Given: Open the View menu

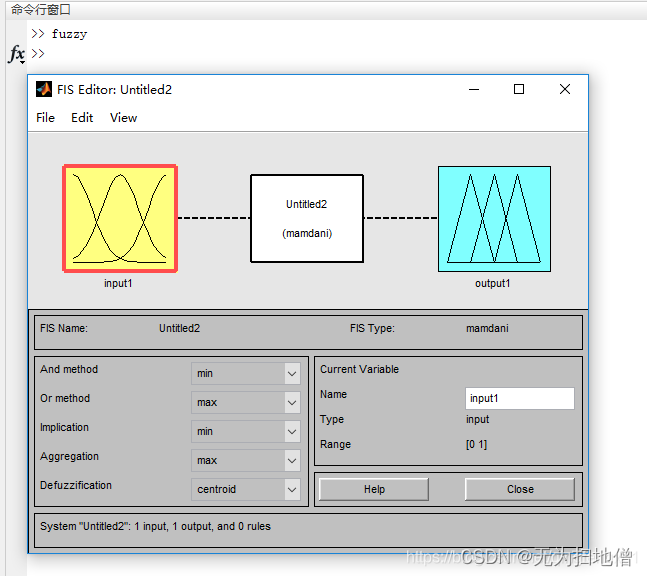Looking at the screenshot, I should pos(123,118).
